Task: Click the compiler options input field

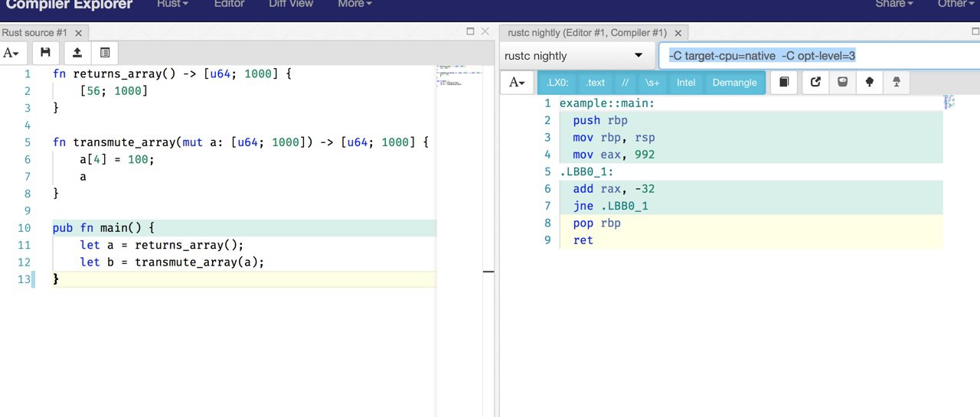Action: [819, 56]
